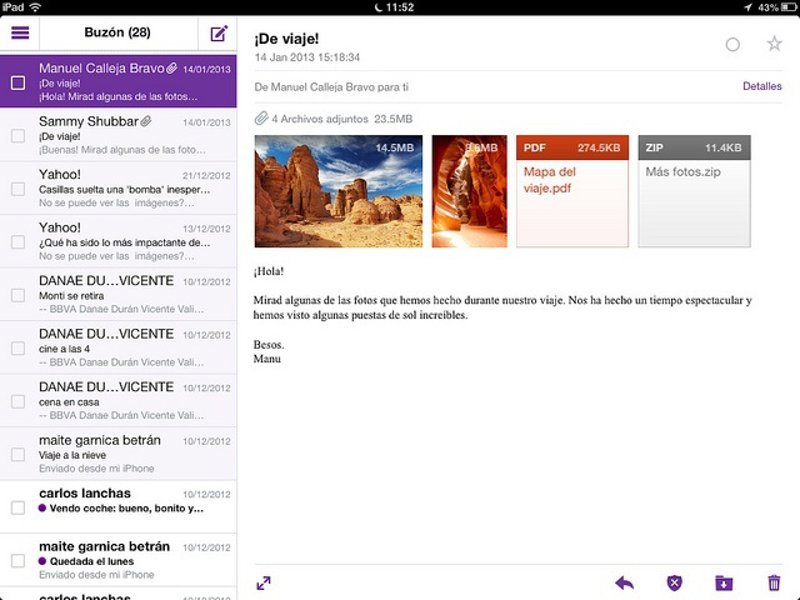Image resolution: width=800 pixels, height=600 pixels.
Task: Select checkbox for Manuel Calleja Bravo email
Action: [18, 83]
